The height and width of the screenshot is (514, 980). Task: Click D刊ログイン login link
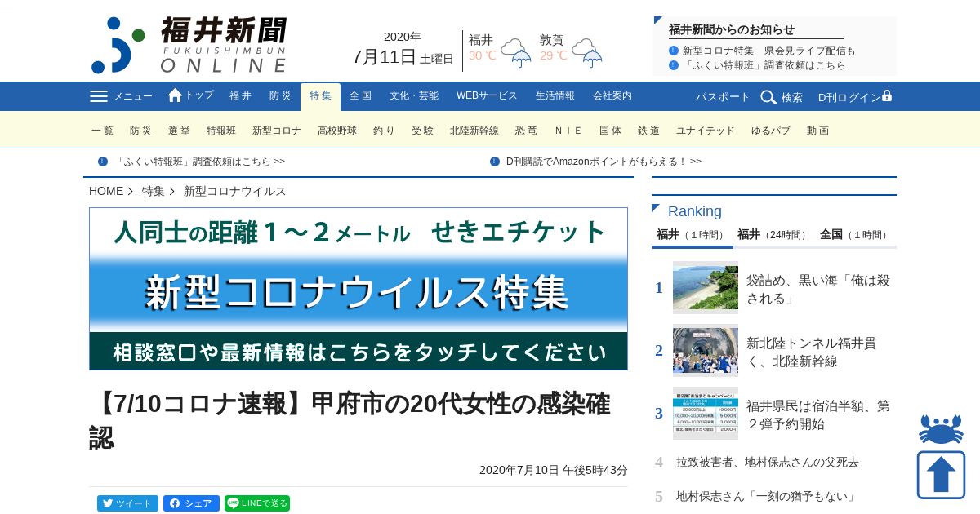849,97
